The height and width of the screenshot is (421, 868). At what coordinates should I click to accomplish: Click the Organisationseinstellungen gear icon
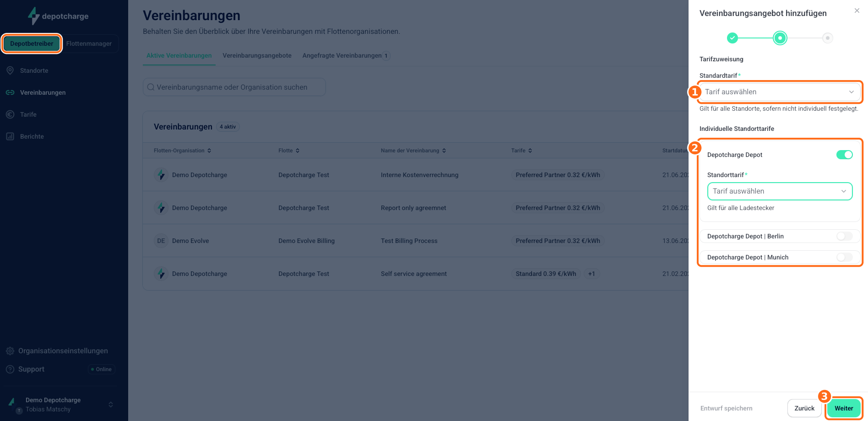pyautogui.click(x=10, y=351)
